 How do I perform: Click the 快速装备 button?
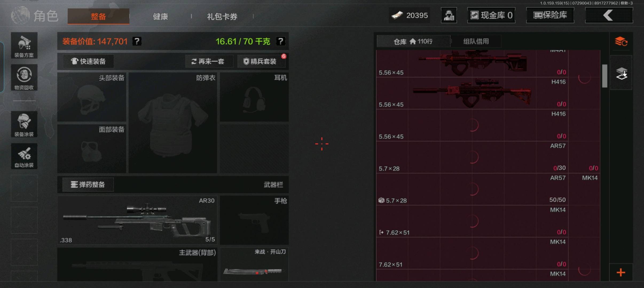(x=88, y=61)
